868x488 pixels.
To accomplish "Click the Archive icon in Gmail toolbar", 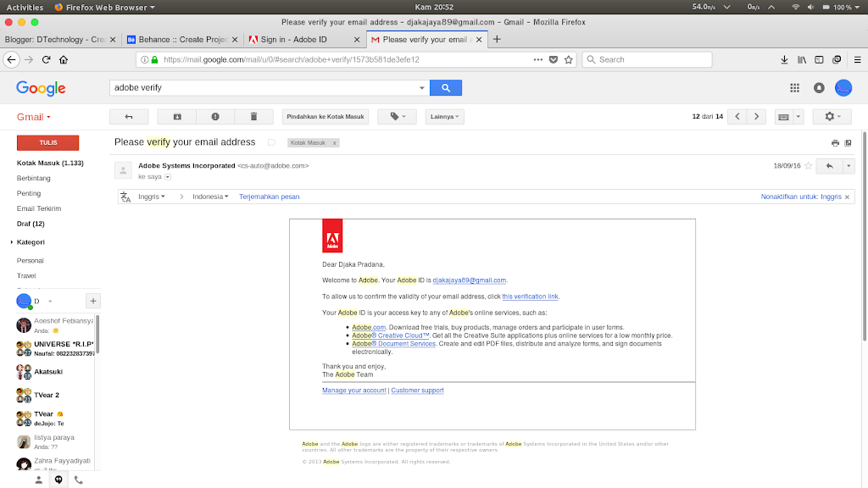I will (177, 117).
